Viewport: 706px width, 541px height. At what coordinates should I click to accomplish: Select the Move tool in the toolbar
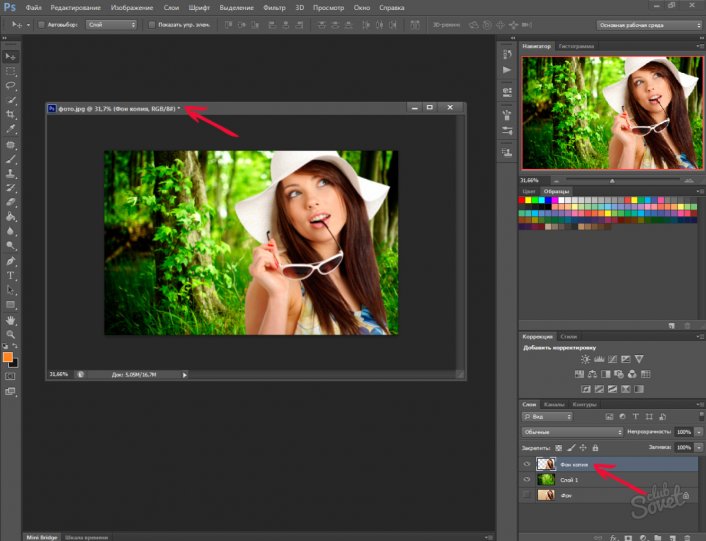coord(11,57)
